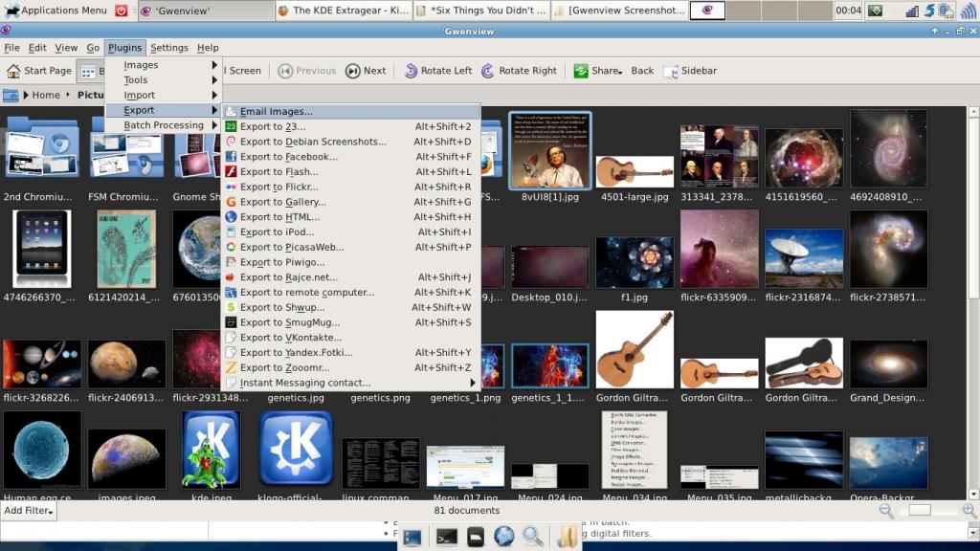Choose Export to iPod
Image resolution: width=980 pixels, height=551 pixels.
click(x=351, y=231)
